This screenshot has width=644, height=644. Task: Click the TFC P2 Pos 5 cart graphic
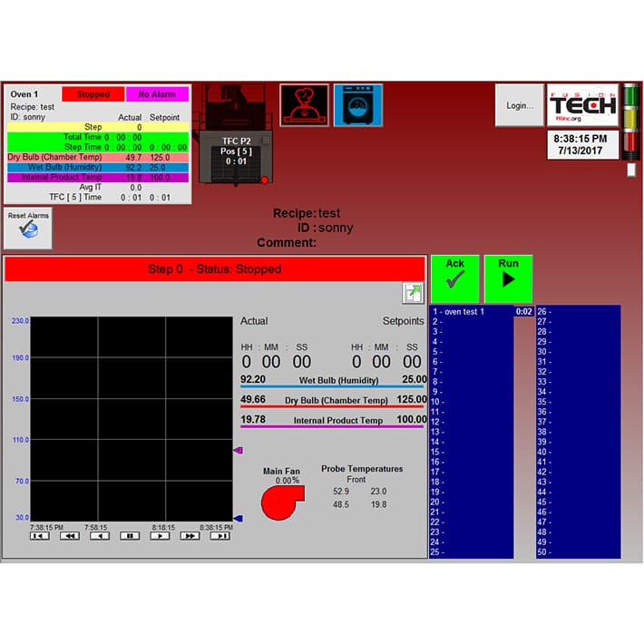coord(236,158)
